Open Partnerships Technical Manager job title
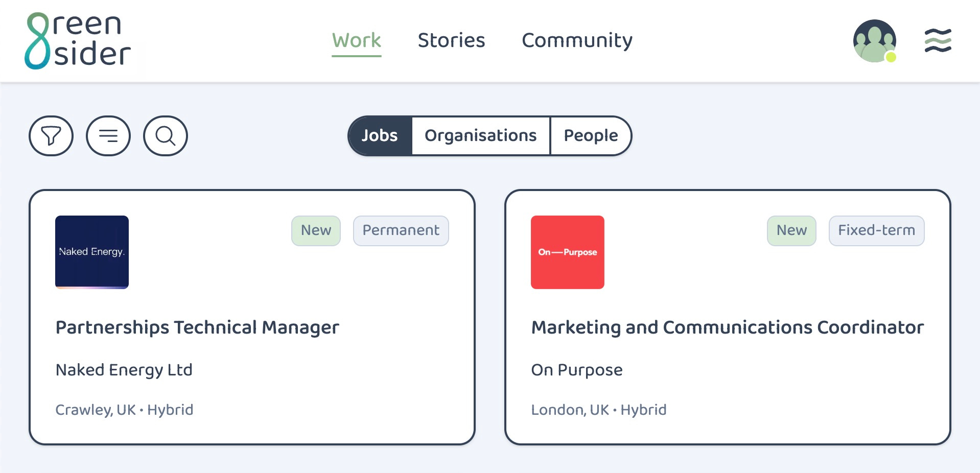Image resolution: width=980 pixels, height=473 pixels. pyautogui.click(x=197, y=327)
